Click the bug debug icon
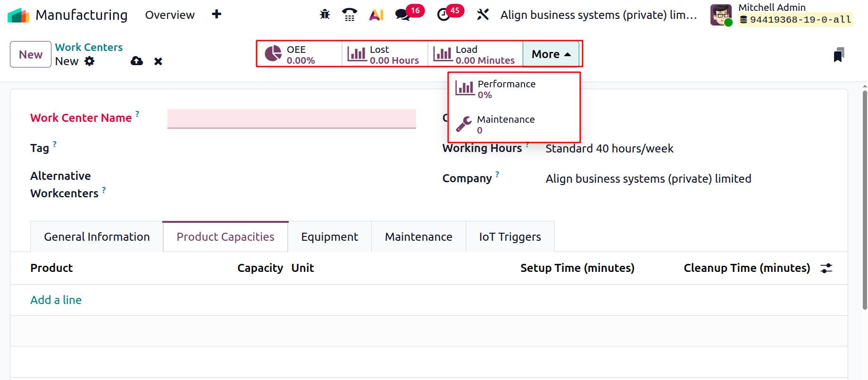 (325, 15)
